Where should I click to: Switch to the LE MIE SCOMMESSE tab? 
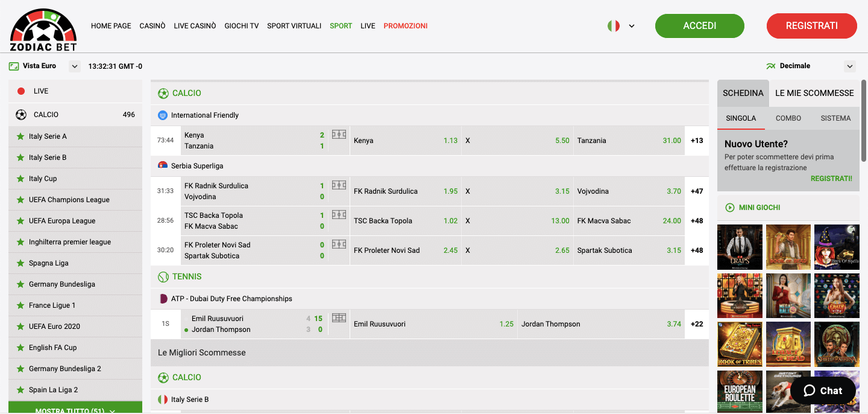coord(814,94)
